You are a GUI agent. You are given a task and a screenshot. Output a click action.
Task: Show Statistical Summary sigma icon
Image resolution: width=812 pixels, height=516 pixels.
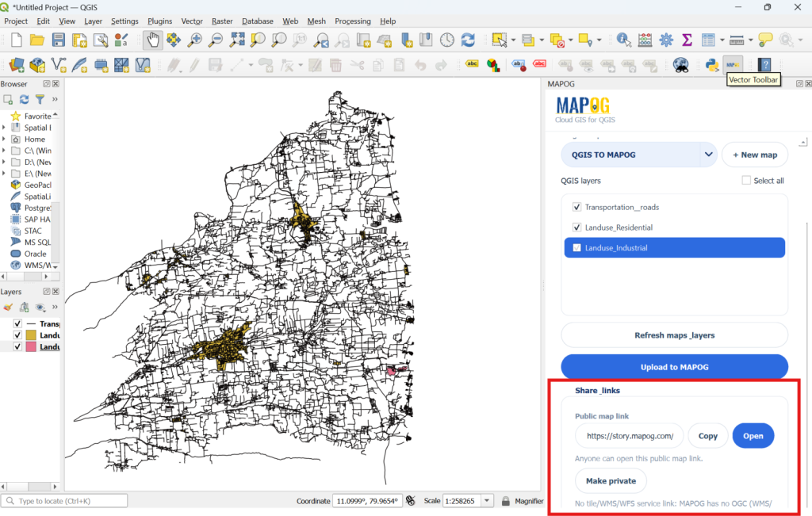point(687,40)
